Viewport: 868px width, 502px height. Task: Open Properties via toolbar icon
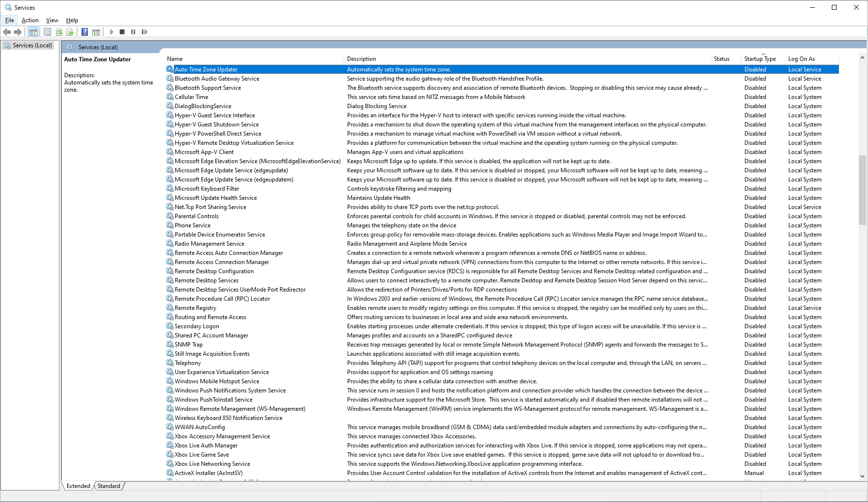[x=47, y=32]
